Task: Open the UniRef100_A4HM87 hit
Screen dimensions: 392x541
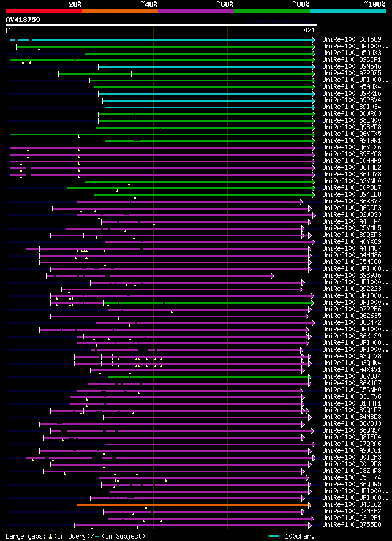Action: coord(352,249)
